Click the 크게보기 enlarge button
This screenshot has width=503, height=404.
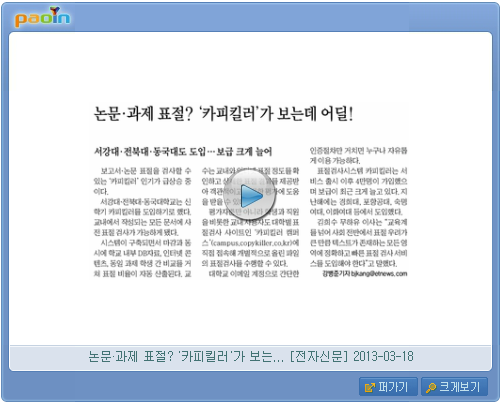coord(454,387)
